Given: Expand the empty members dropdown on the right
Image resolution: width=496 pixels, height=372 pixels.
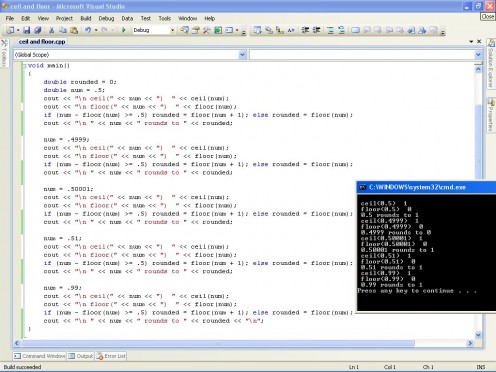Looking at the screenshot, I should click(478, 55).
